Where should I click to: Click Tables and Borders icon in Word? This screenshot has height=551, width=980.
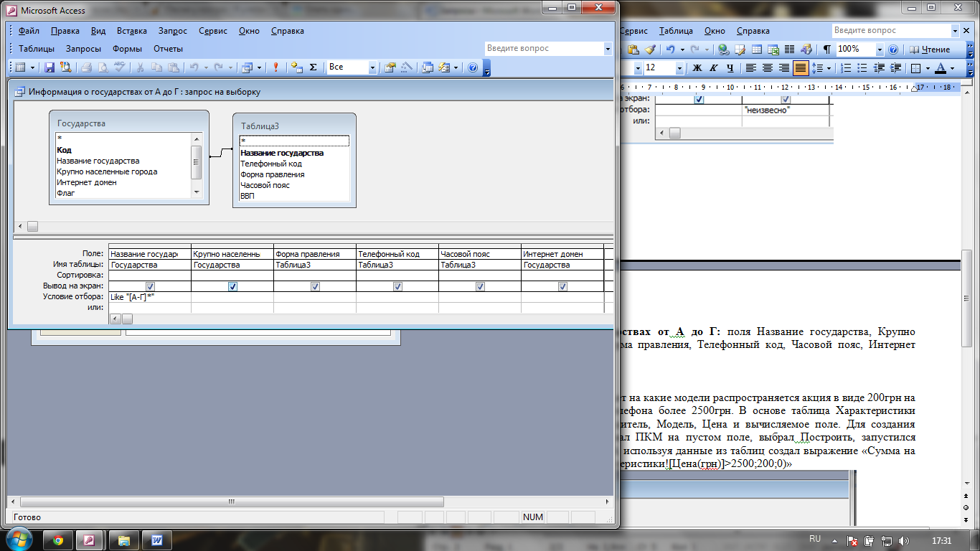click(x=740, y=50)
